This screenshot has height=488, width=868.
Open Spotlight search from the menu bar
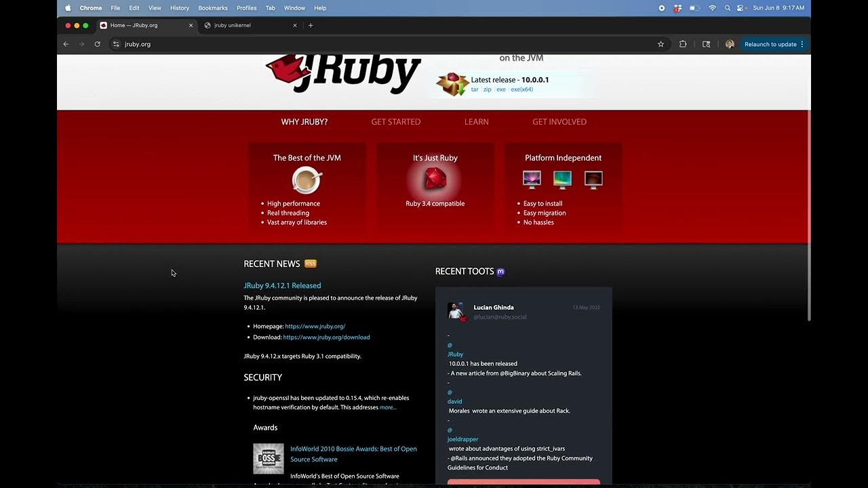click(727, 7)
